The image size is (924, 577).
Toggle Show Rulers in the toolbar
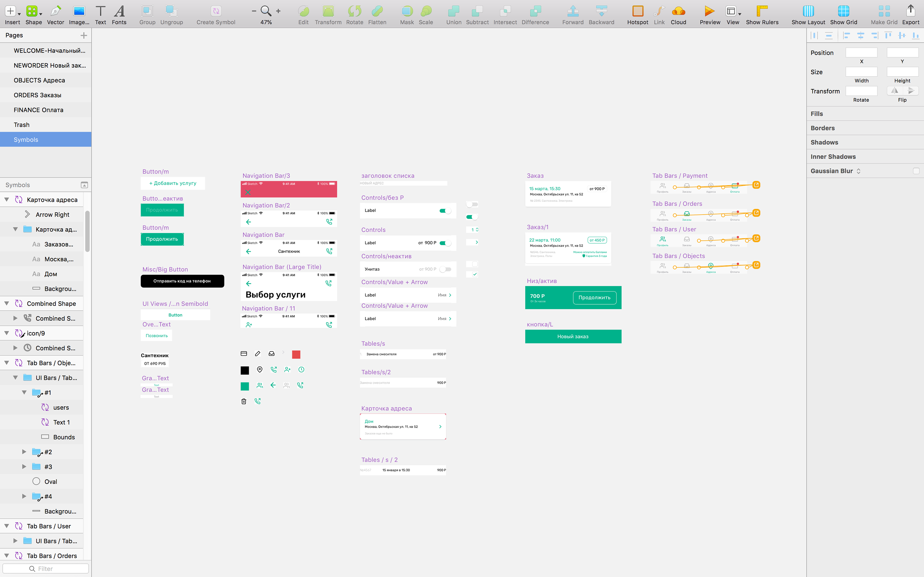point(762,11)
